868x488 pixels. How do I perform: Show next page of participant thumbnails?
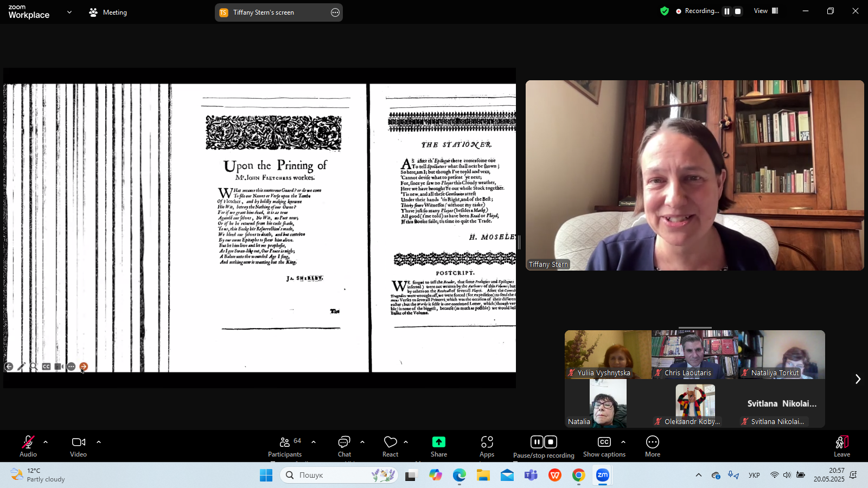coord(858,379)
